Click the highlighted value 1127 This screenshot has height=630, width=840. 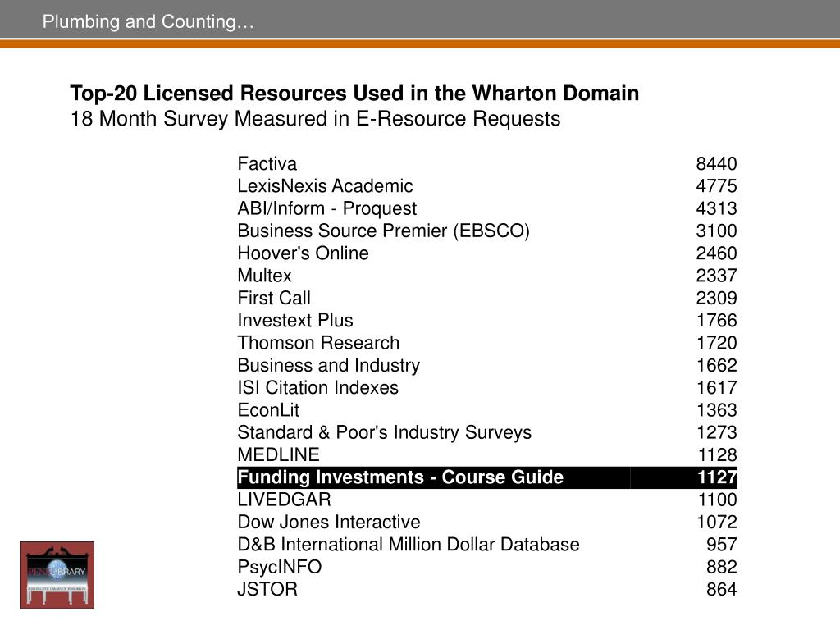click(717, 477)
